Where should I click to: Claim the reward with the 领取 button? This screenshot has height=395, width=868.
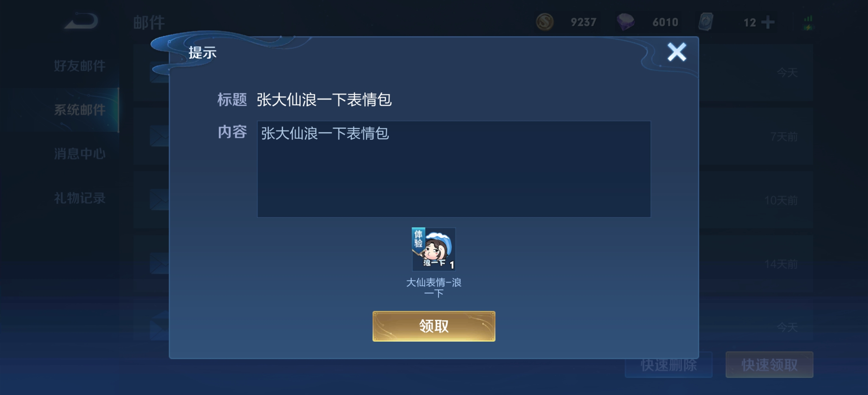434,326
